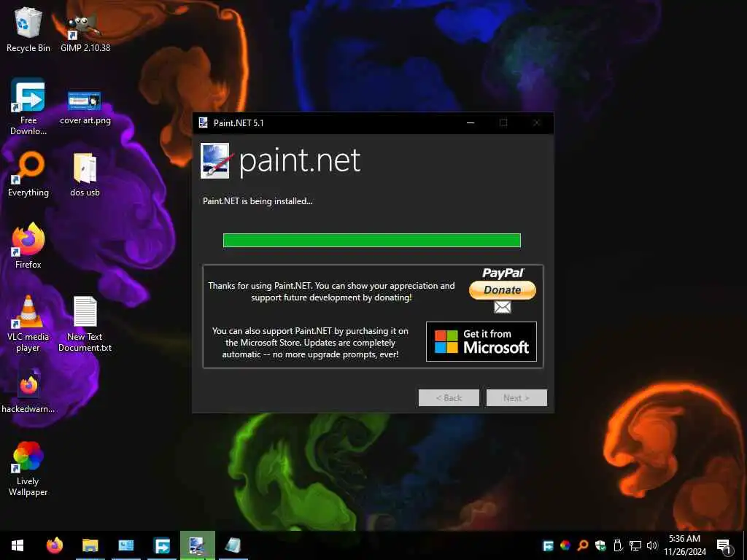Viewport: 747px width, 560px height.
Task: Click the taskbar clock showing 5:36 AM
Action: tap(684, 545)
